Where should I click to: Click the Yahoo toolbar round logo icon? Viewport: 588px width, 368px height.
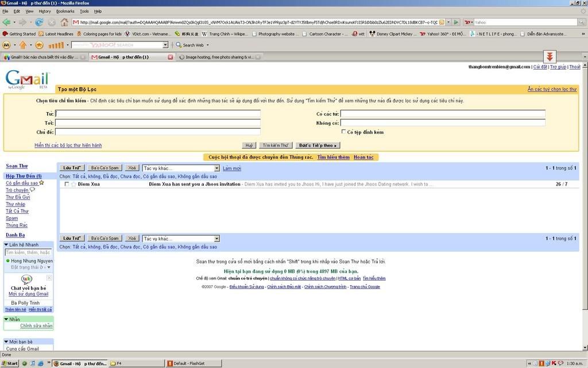pyautogui.click(x=6, y=45)
